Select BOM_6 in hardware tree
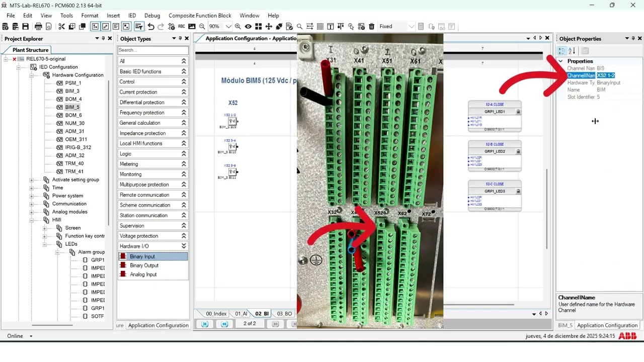This screenshot has height=362, width=644. click(73, 115)
